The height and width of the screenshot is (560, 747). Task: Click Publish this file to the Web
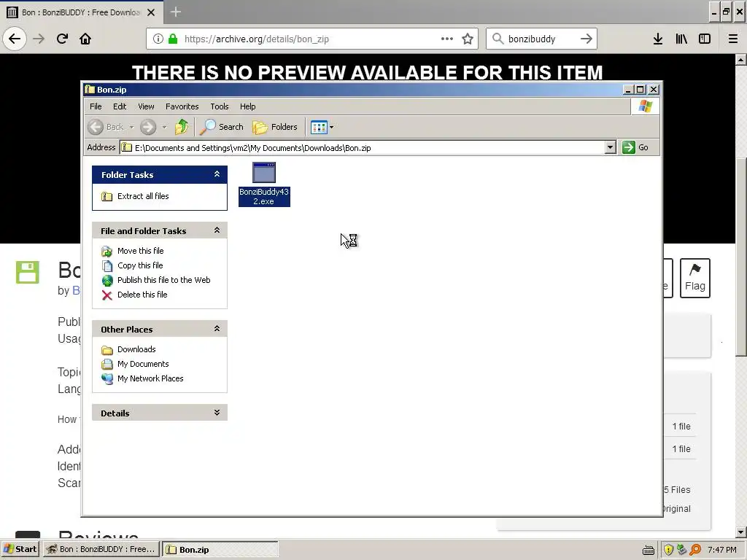pyautogui.click(x=164, y=280)
